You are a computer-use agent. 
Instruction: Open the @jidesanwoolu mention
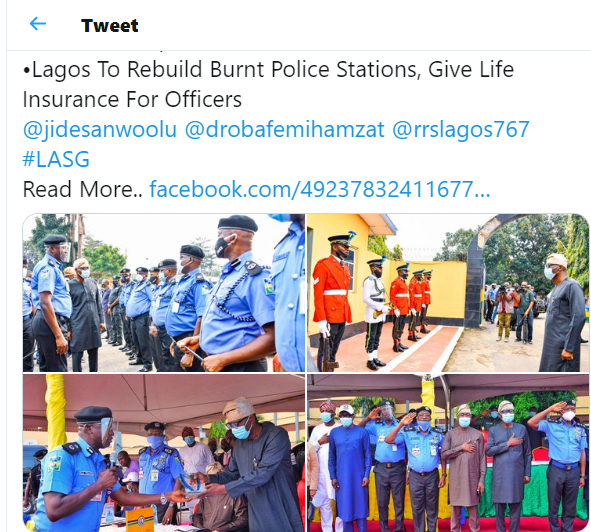[x=100, y=130]
